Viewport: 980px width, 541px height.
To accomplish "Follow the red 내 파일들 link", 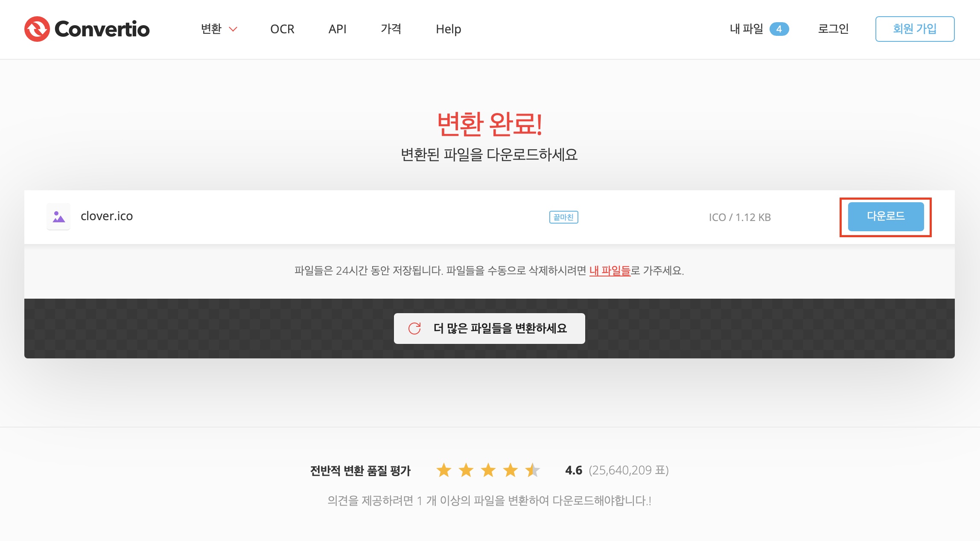I will (610, 270).
